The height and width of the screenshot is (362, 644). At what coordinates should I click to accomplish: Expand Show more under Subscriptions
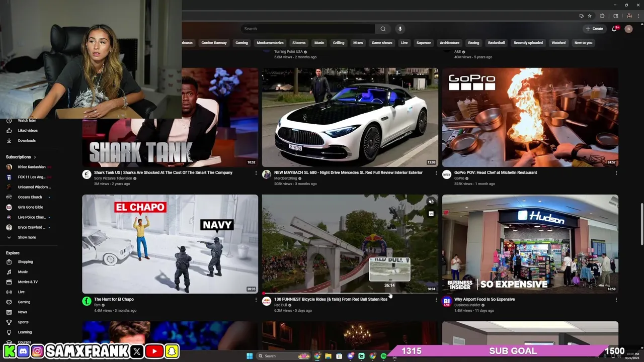click(27, 237)
